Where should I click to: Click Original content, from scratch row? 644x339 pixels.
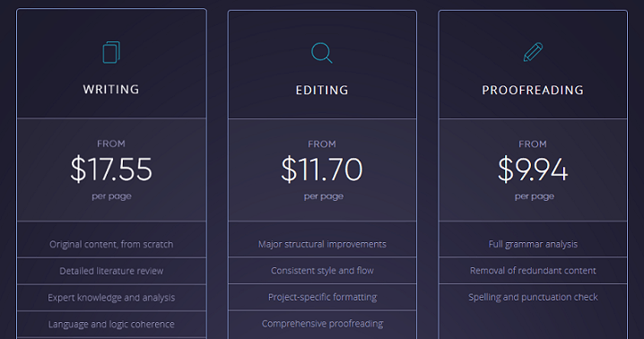click(x=111, y=244)
